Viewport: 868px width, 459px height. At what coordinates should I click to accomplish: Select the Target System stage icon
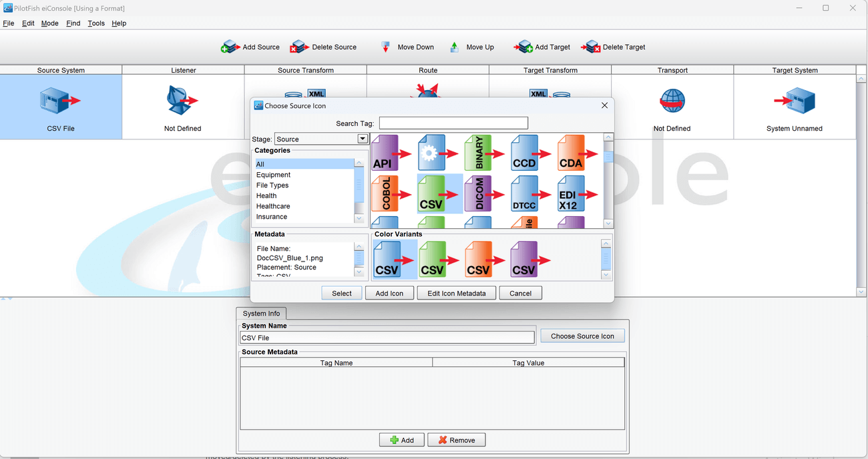[x=795, y=101]
